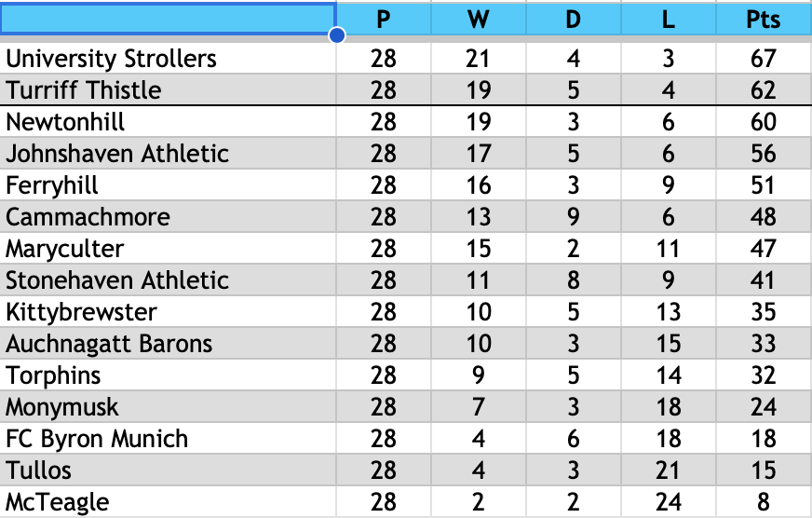Click the Auchnagatt Barons cell
The width and height of the screenshot is (812, 518).
168,344
